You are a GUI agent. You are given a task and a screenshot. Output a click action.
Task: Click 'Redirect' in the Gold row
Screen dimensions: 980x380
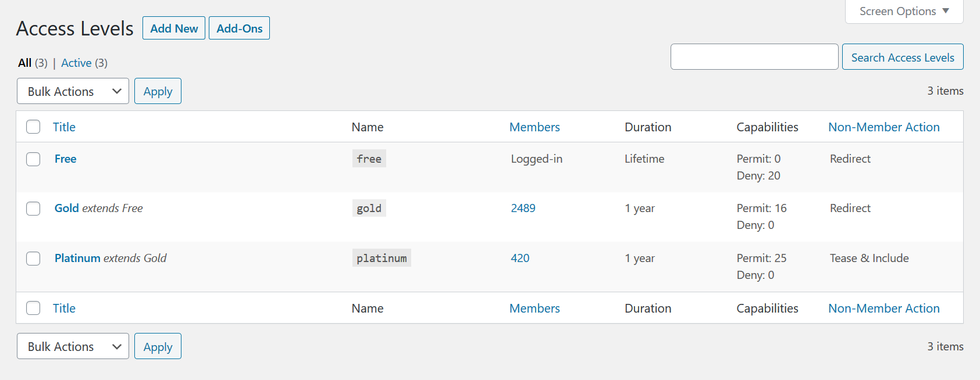click(850, 208)
